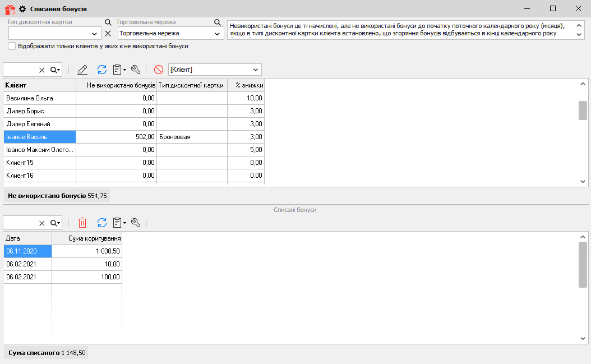Viewport: 591px width, 364px height.
Task: Expand the [Клієнт] grouping dropdown
Action: click(x=256, y=70)
